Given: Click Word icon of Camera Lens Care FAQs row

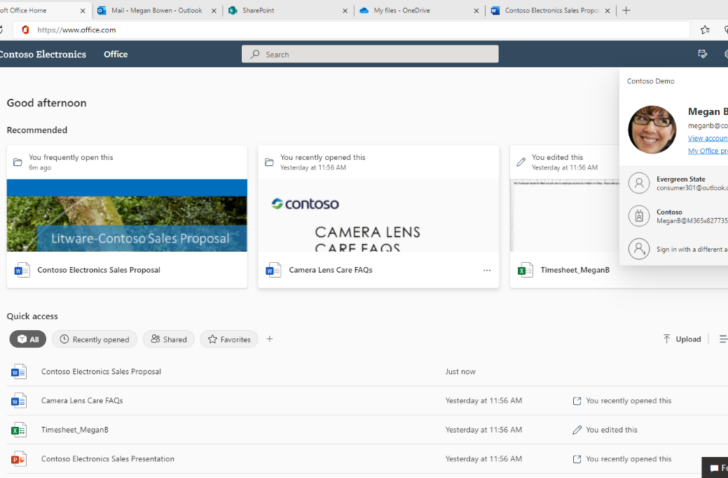Looking at the screenshot, I should [19, 400].
